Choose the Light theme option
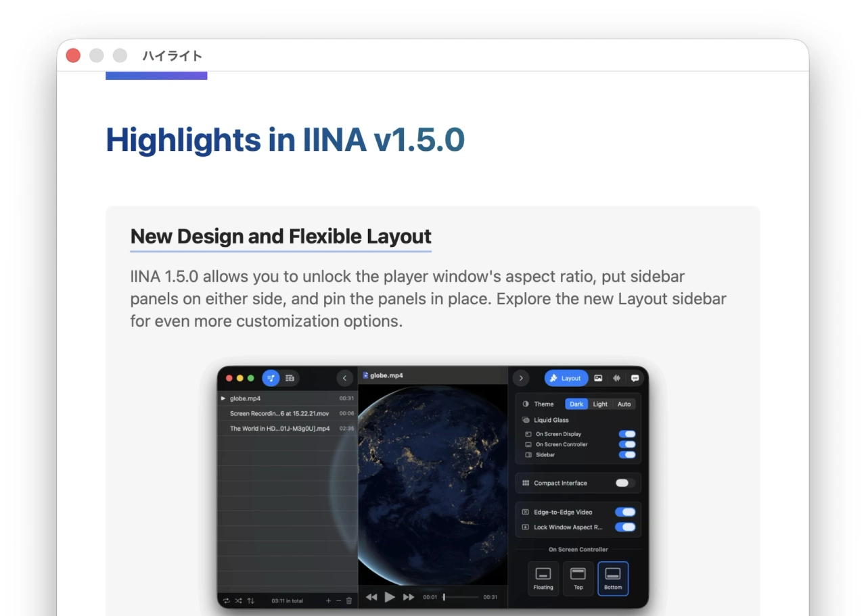This screenshot has width=866, height=616. [600, 404]
